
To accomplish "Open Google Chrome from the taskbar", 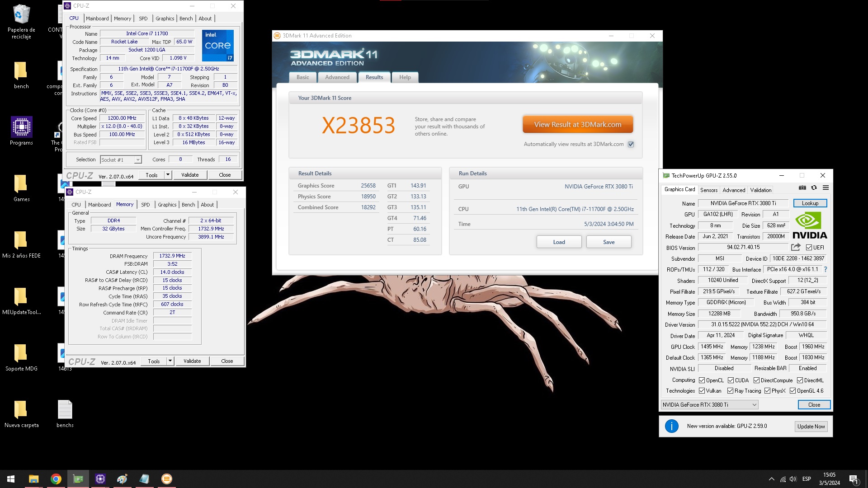I will pos(56,479).
